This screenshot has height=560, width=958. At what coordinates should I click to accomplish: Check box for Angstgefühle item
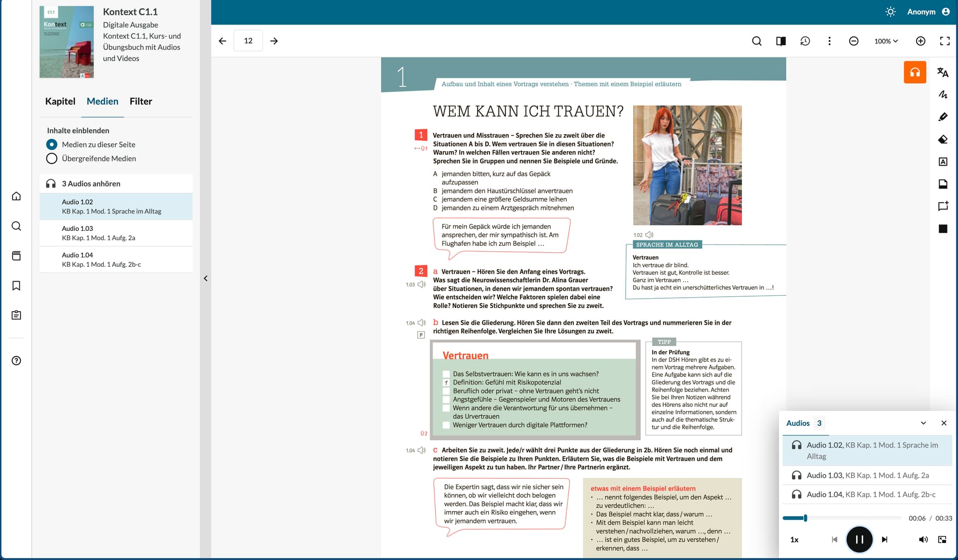(x=446, y=399)
